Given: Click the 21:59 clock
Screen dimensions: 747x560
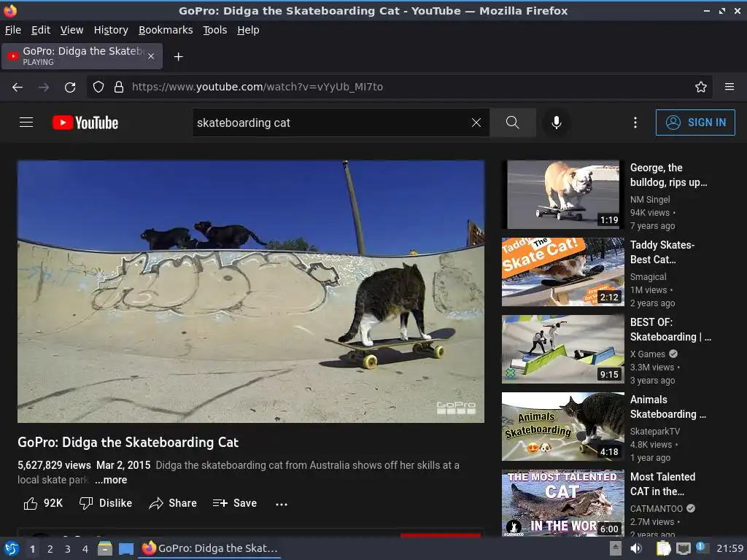Looking at the screenshot, I should [x=729, y=548].
